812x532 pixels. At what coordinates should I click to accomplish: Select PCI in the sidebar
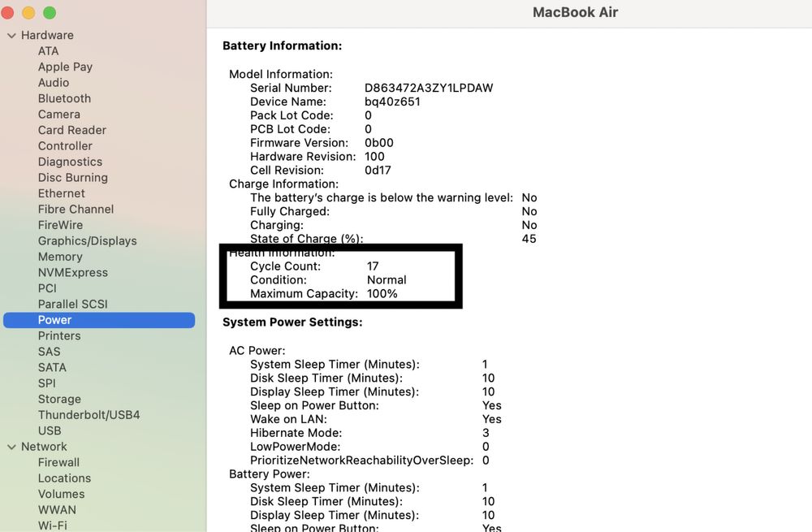[47, 288]
